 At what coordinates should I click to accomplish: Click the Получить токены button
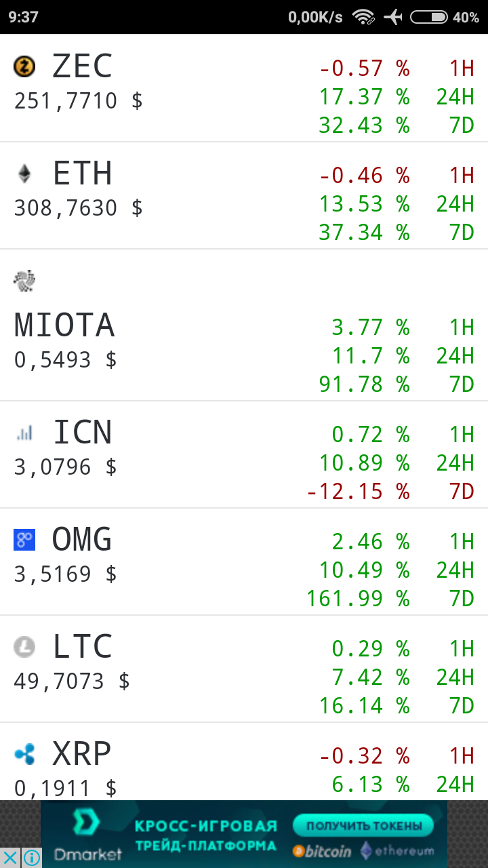(x=364, y=825)
